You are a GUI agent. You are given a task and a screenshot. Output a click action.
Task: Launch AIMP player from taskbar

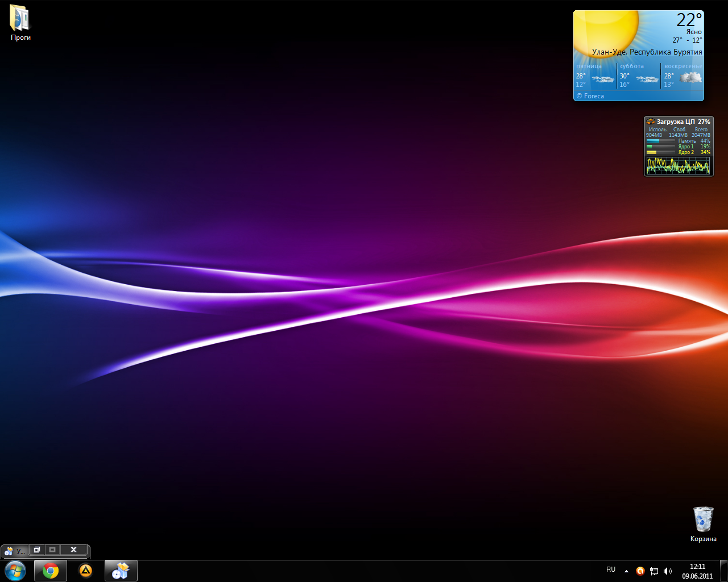coord(85,571)
